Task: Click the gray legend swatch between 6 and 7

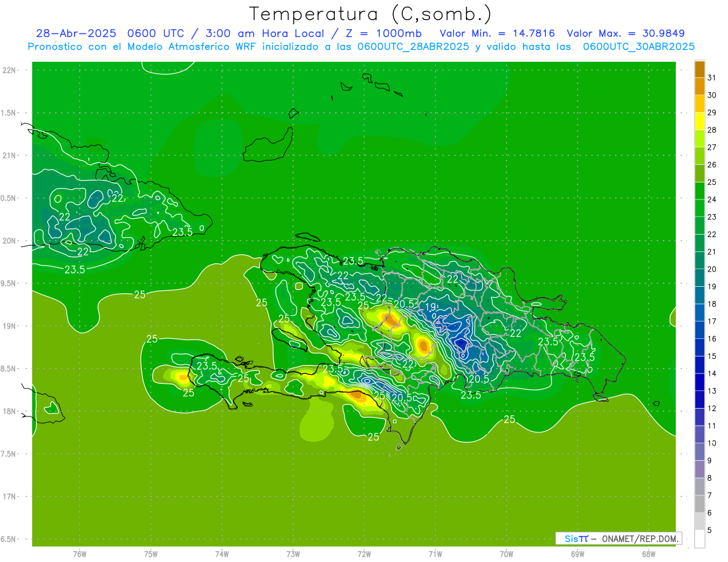Action: [699, 504]
